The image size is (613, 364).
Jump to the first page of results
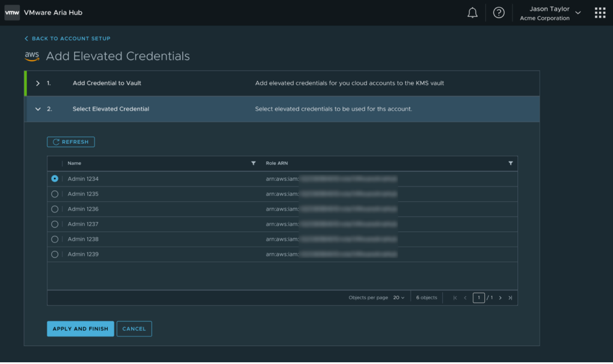pyautogui.click(x=455, y=298)
